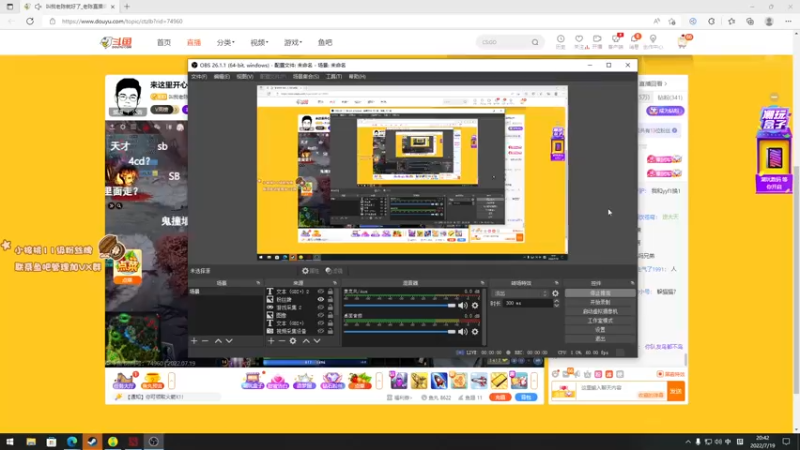
Task: Adjust the desktop audio volume slider
Action: click(x=400, y=332)
